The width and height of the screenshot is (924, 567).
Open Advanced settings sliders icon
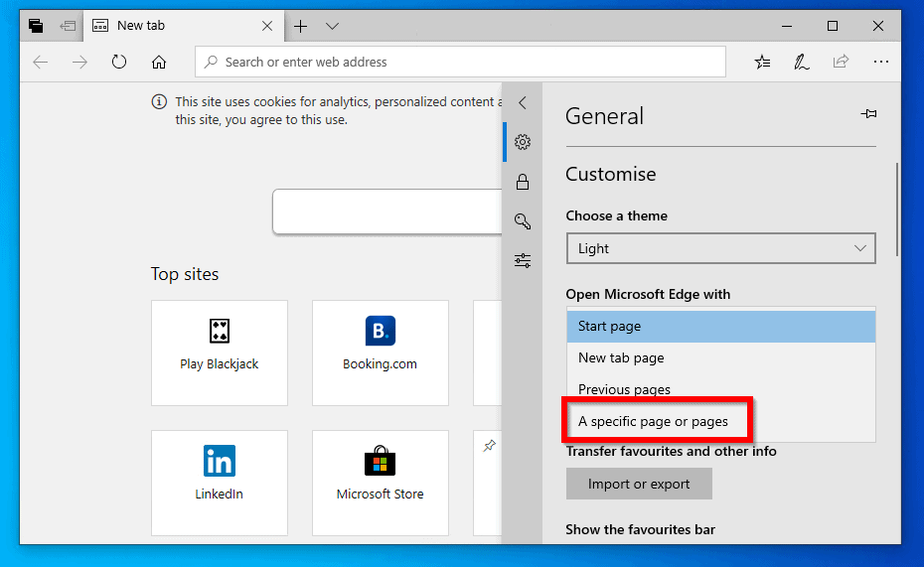tap(522, 260)
